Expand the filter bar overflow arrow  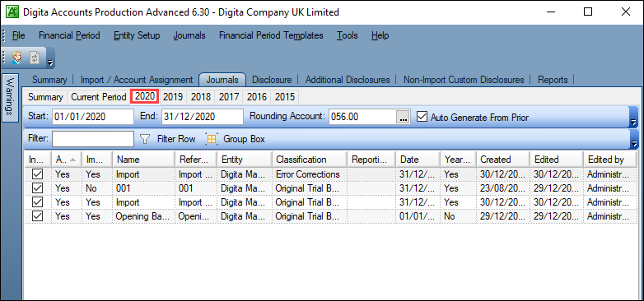click(634, 144)
